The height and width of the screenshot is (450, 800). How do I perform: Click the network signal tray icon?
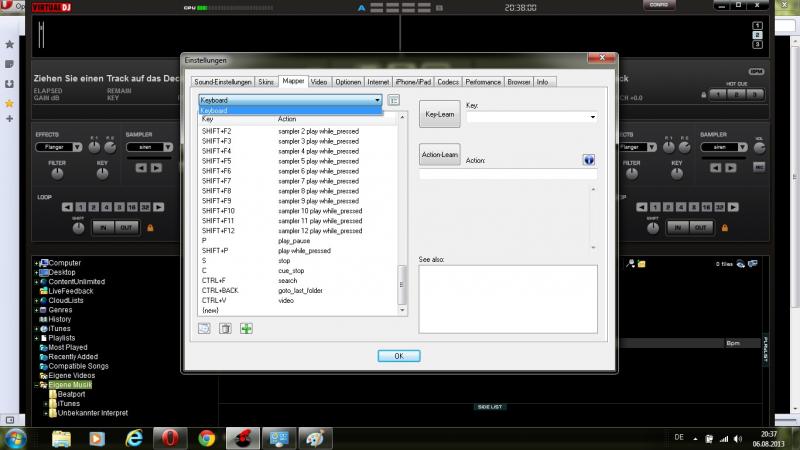pyautogui.click(x=724, y=438)
